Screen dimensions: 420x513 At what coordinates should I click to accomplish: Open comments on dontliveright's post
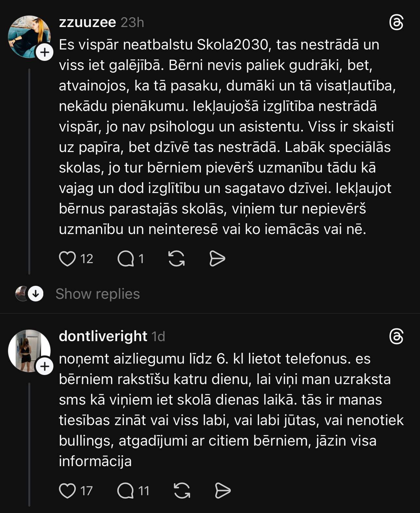tap(126, 491)
